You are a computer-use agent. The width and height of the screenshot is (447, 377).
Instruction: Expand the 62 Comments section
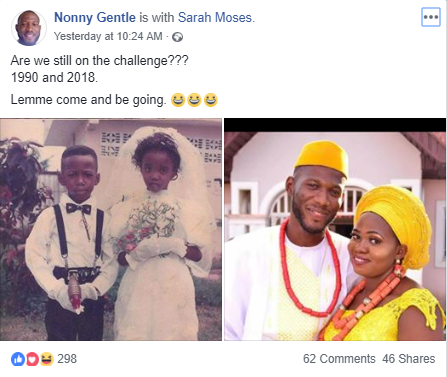(x=339, y=359)
